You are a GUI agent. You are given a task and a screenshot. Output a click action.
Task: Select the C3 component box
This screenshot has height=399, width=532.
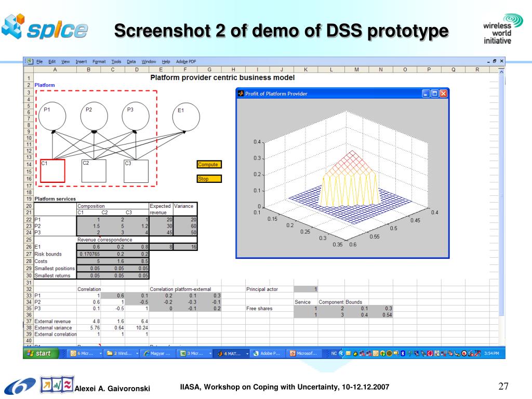[x=136, y=171]
